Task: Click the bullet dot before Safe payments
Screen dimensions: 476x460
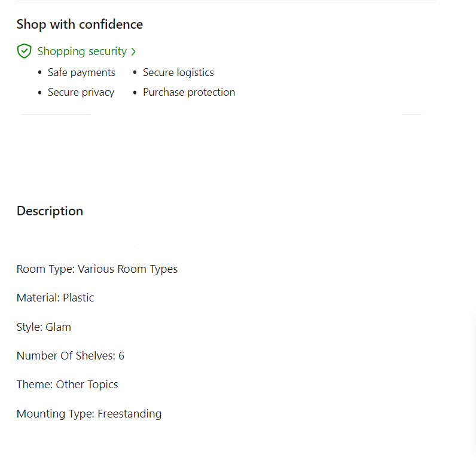Action: point(40,73)
